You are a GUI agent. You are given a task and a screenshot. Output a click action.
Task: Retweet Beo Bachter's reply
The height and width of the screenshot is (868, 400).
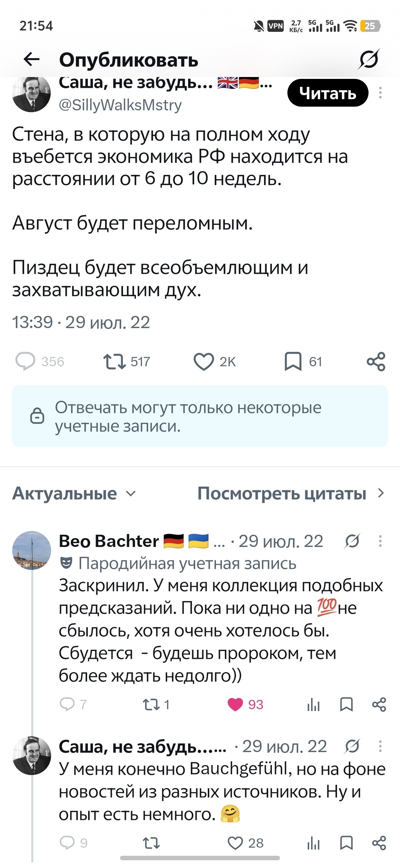[x=151, y=704]
